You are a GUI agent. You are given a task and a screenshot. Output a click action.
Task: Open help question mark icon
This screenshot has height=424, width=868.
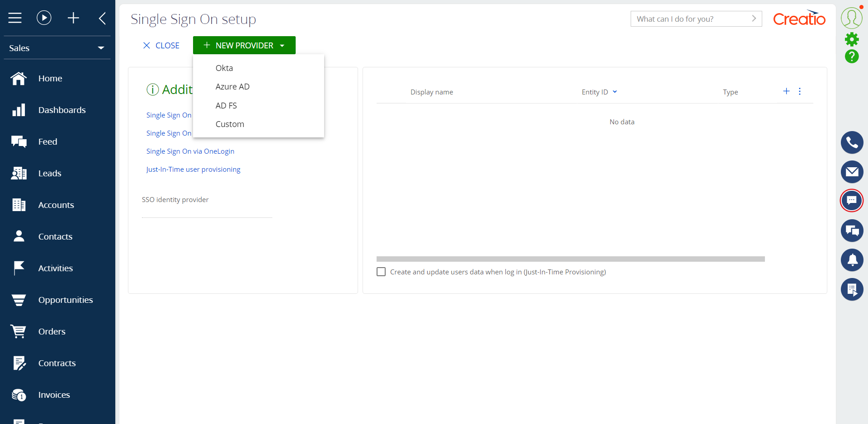pyautogui.click(x=852, y=57)
